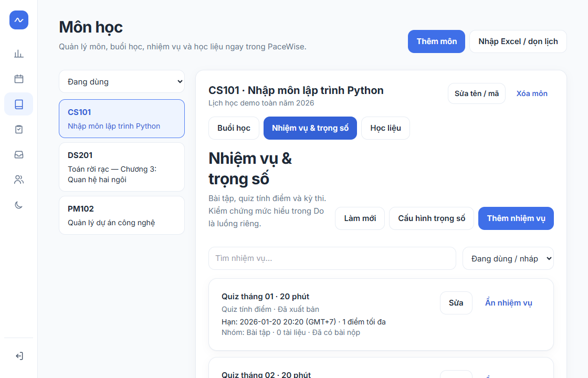Switch to the 'Buổi học' tab
Image resolution: width=588 pixels, height=378 pixels.
click(234, 128)
